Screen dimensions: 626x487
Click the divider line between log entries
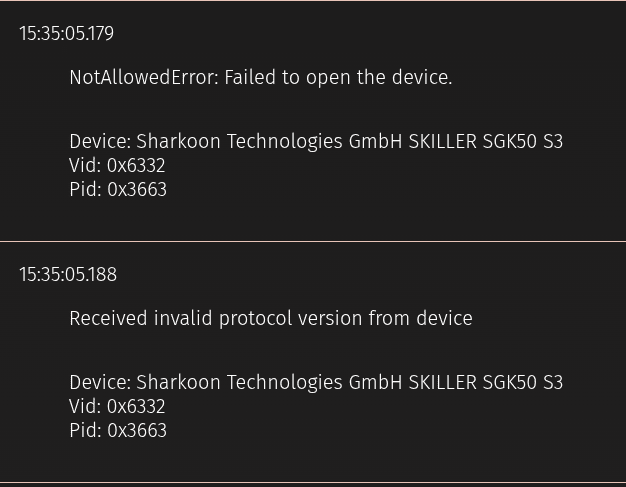pyautogui.click(x=313, y=241)
